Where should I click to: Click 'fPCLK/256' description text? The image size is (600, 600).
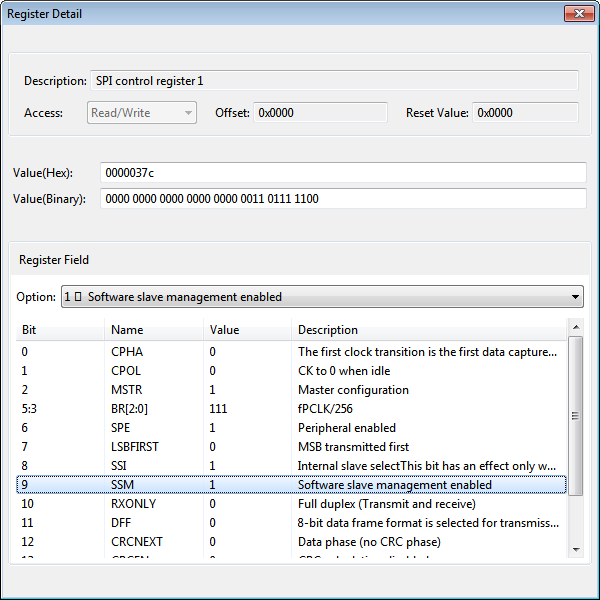coord(325,409)
